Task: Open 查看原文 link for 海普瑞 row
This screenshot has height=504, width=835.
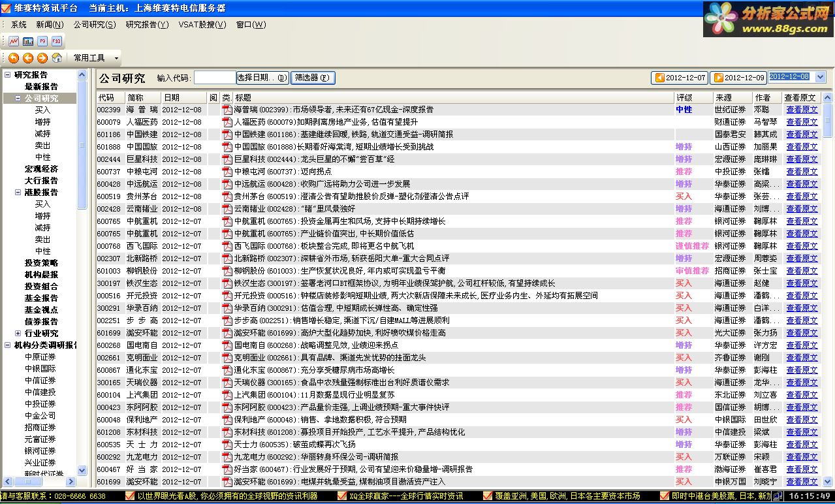Action: click(802, 110)
